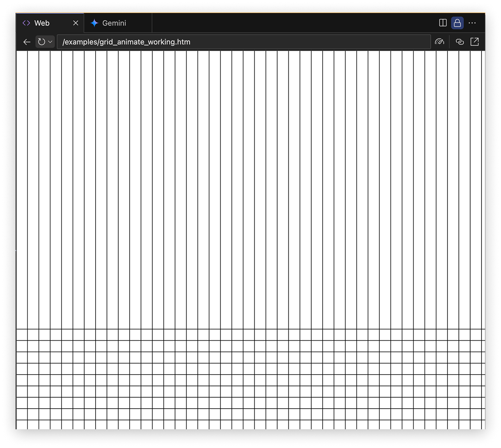Switch to the Web tab
Screen dimensions: 501x448
tap(50, 23)
